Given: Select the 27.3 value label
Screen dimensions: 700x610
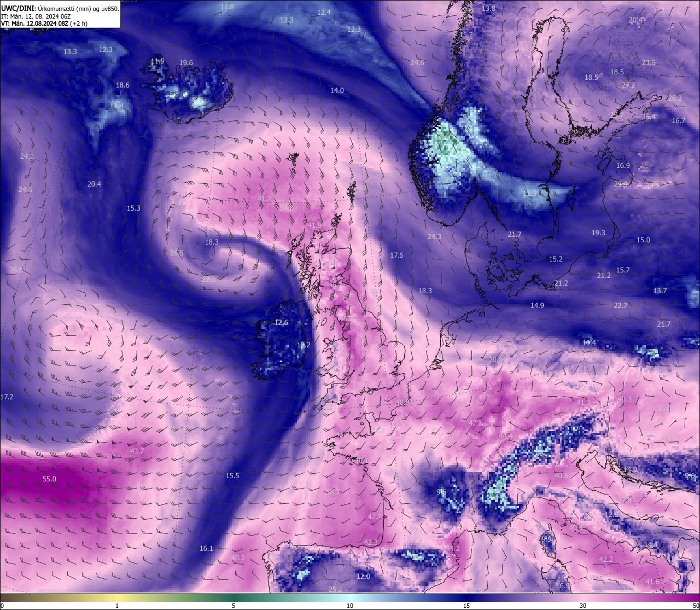Looking at the screenshot, I should tap(208, 279).
